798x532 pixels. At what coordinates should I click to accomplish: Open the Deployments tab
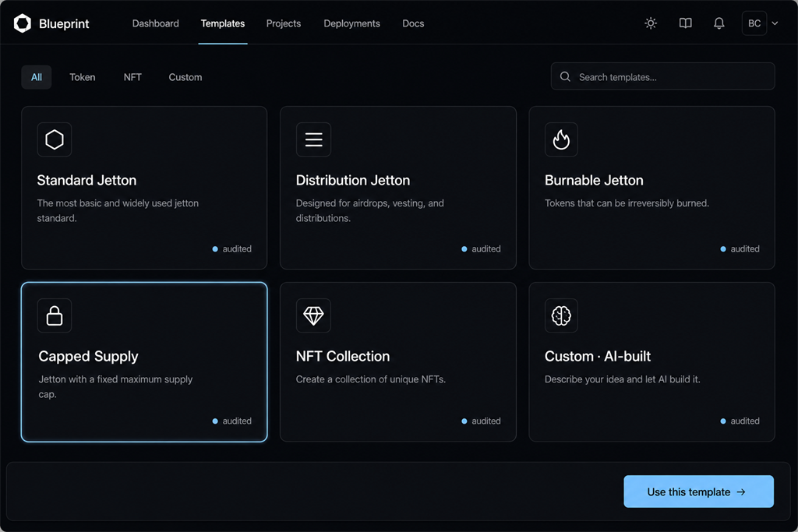pyautogui.click(x=351, y=23)
